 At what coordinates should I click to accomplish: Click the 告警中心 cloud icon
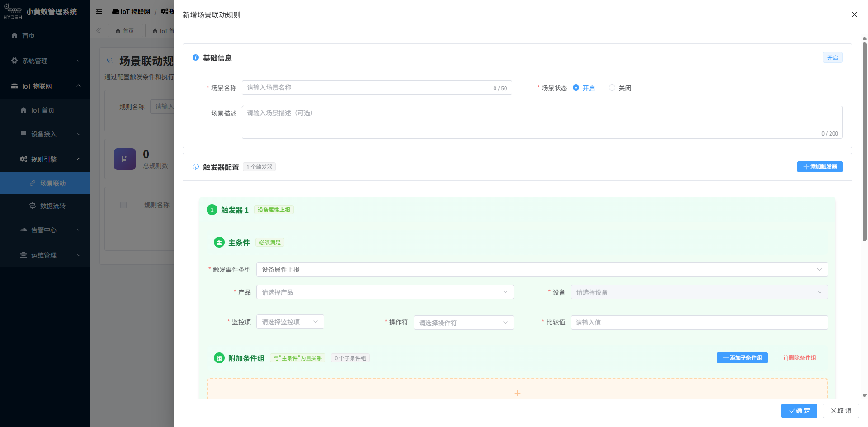tap(24, 230)
